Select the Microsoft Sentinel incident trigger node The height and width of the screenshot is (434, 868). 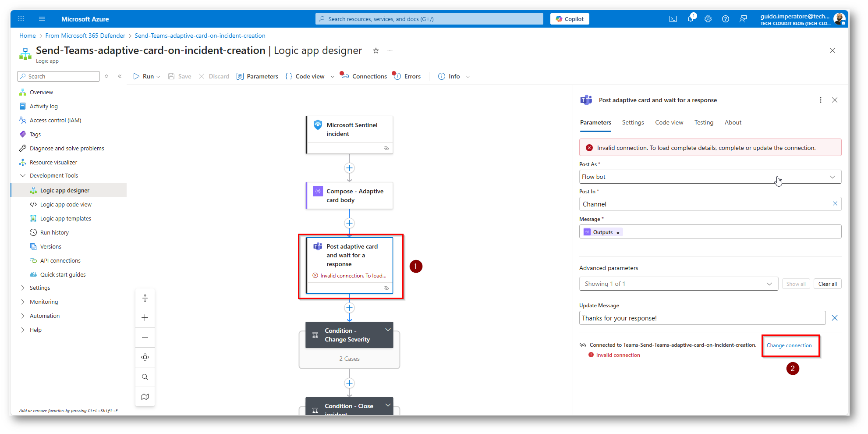click(349, 135)
